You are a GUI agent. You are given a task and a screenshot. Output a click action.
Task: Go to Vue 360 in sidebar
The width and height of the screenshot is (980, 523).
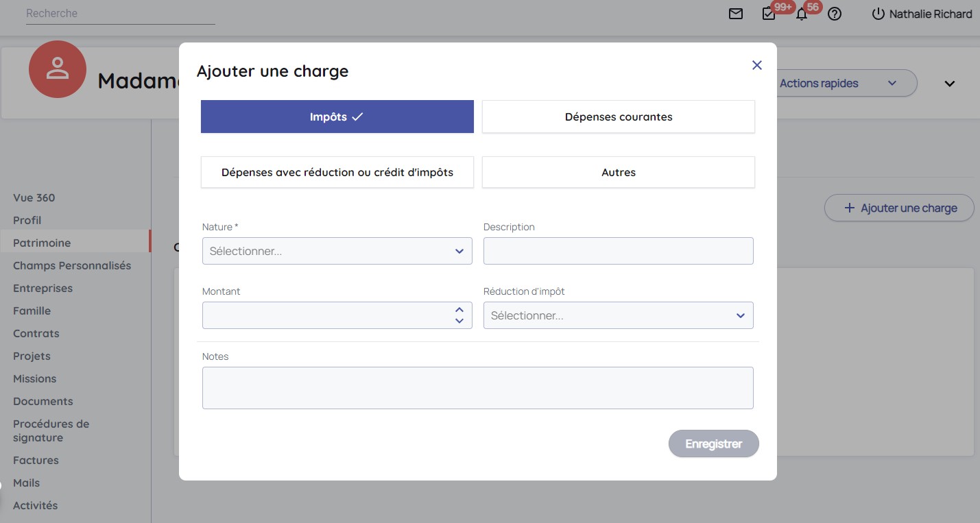(x=34, y=197)
